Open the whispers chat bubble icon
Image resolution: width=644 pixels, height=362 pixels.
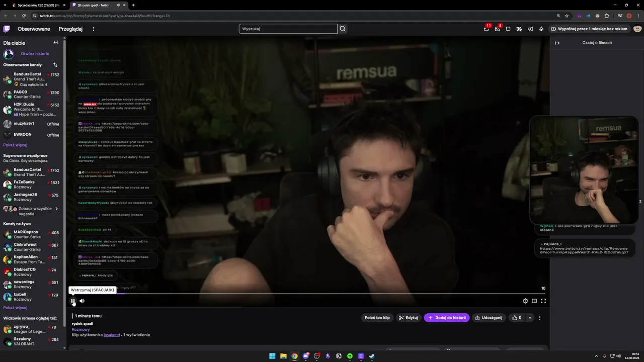coord(508,29)
